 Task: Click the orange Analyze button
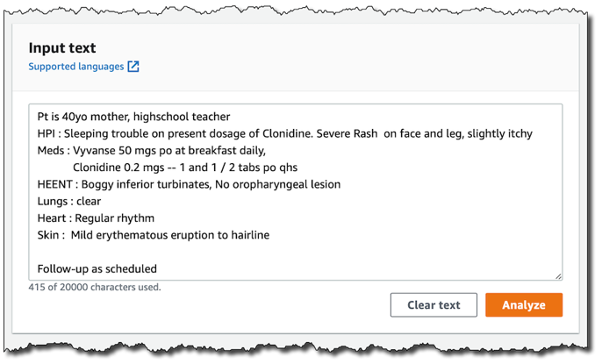click(x=523, y=305)
